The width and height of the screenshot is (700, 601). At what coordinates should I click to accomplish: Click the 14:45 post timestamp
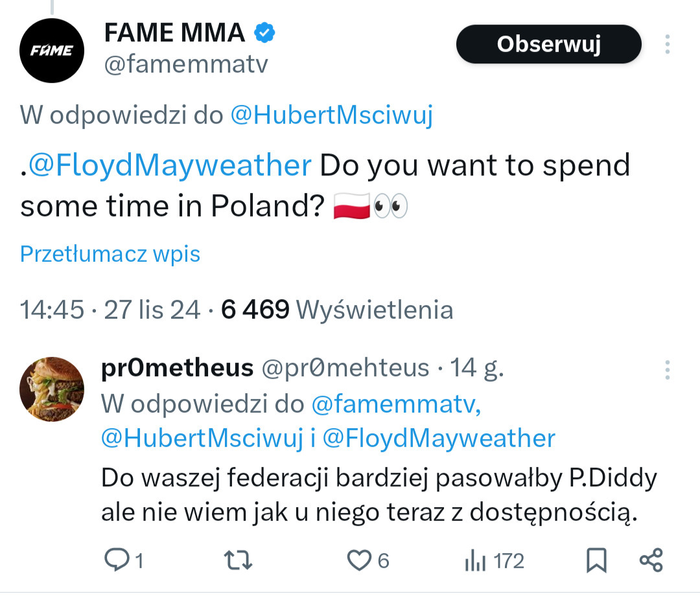coord(52,310)
